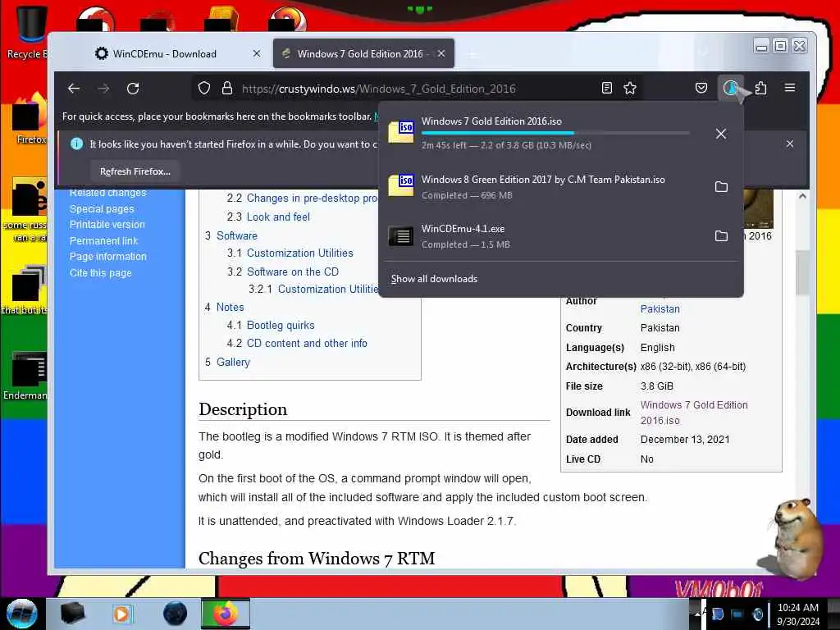The width and height of the screenshot is (840, 630).
Task: Go back to previous page
Action: (x=74, y=89)
